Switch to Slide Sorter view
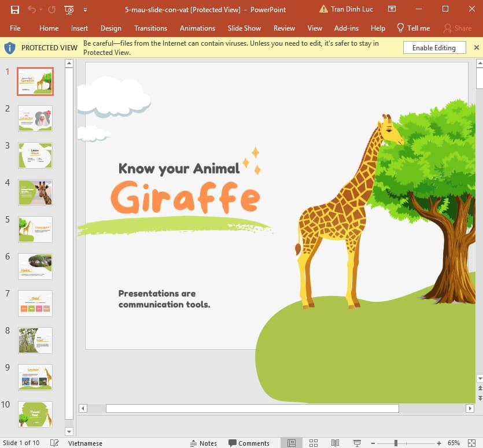 pyautogui.click(x=313, y=443)
